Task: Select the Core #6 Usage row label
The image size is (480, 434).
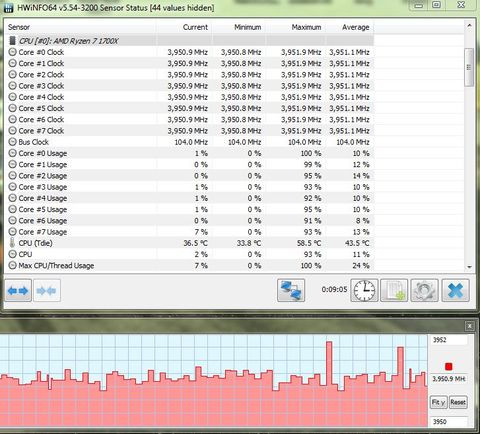Action: point(43,221)
